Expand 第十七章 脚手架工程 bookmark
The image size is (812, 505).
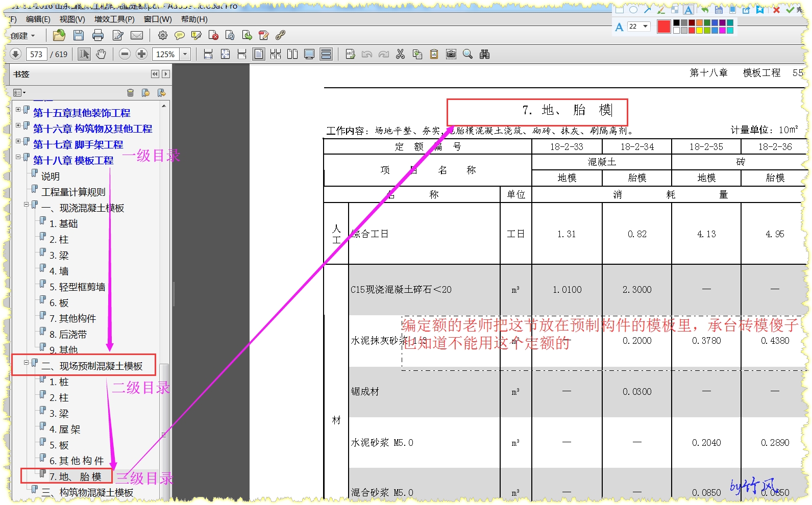[x=18, y=141]
